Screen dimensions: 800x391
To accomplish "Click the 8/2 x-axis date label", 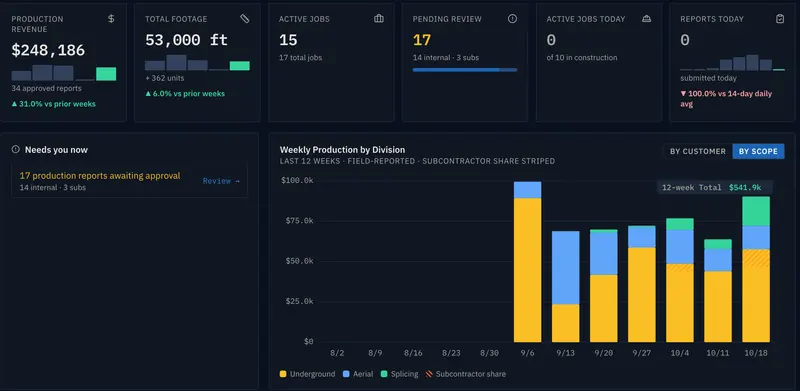I will 337,353.
